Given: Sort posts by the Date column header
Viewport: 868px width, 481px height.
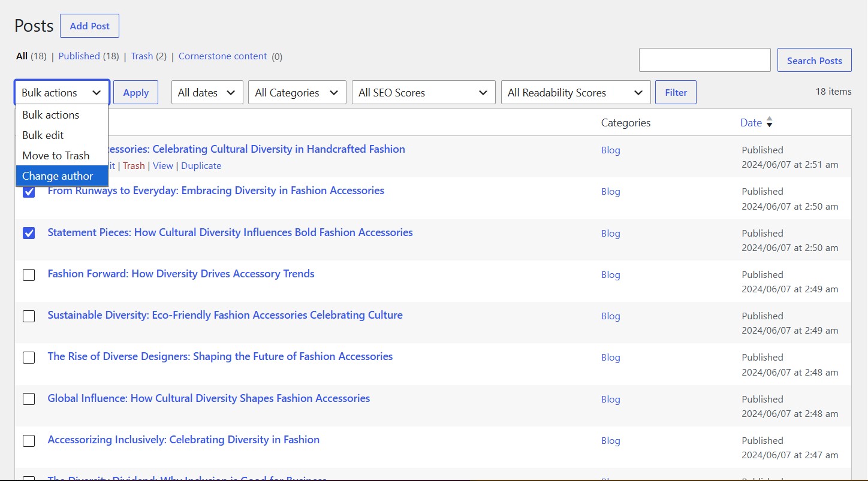Looking at the screenshot, I should 751,123.
